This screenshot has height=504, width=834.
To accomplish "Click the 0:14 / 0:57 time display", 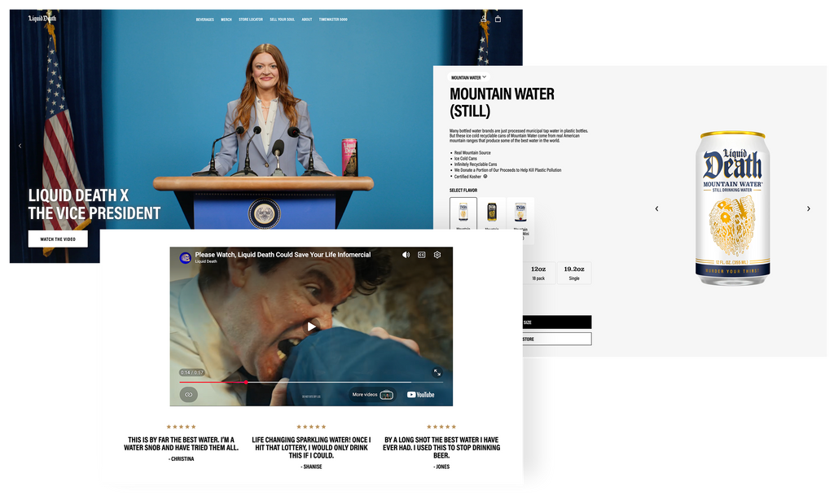I will [x=192, y=372].
